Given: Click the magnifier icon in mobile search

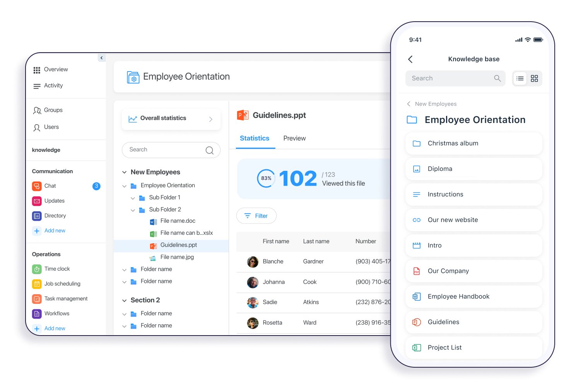Looking at the screenshot, I should (x=497, y=78).
